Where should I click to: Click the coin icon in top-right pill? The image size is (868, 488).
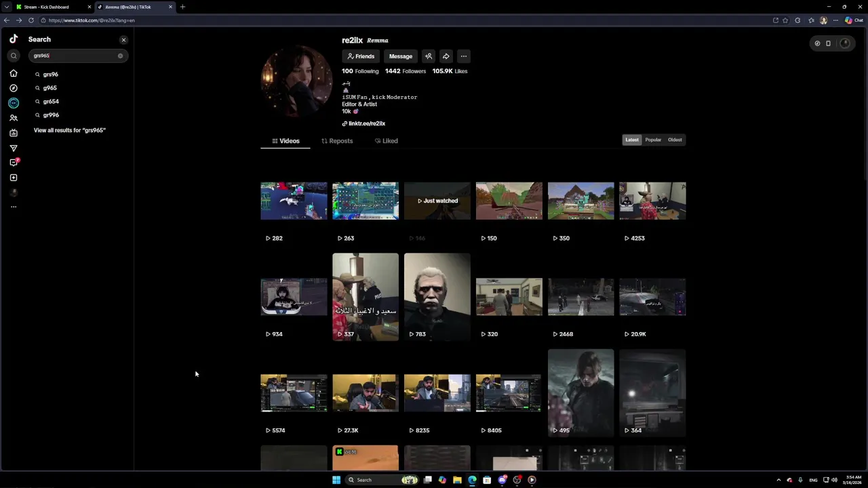817,43
